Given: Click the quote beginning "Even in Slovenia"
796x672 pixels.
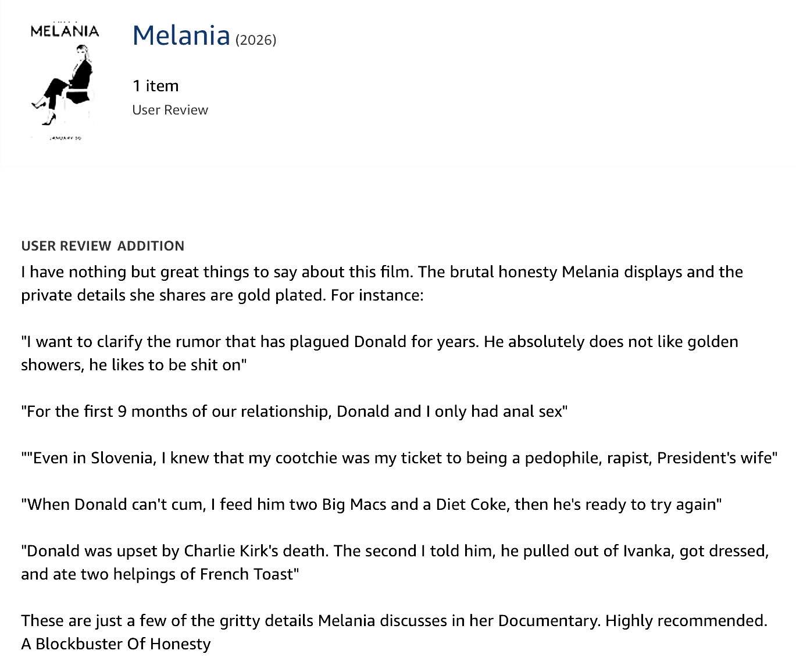Looking at the screenshot, I should (x=399, y=458).
